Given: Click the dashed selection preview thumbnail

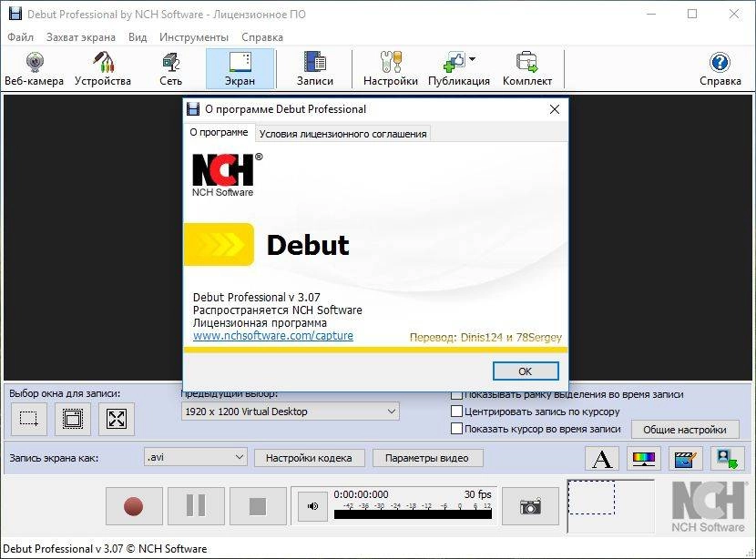Looking at the screenshot, I should point(591,497).
